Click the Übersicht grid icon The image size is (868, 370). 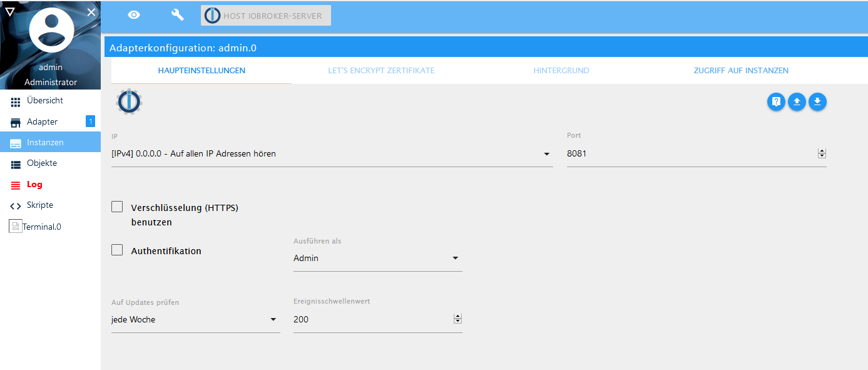pyautogui.click(x=16, y=101)
